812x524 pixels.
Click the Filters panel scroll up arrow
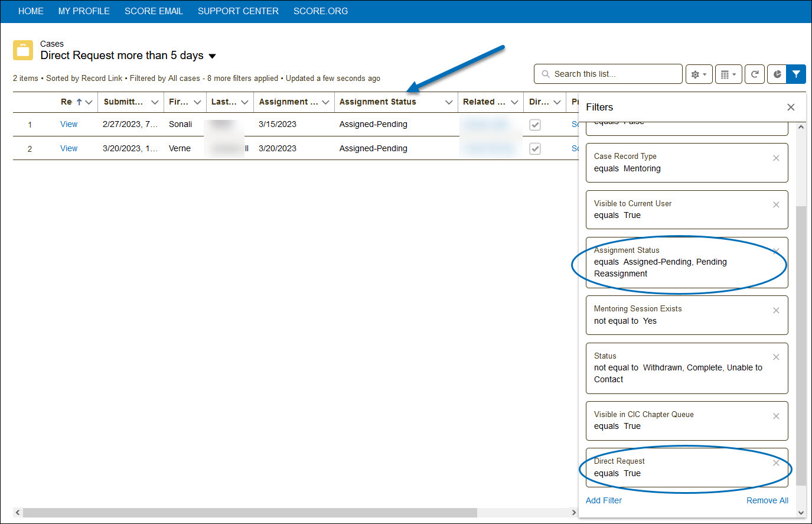pos(801,127)
